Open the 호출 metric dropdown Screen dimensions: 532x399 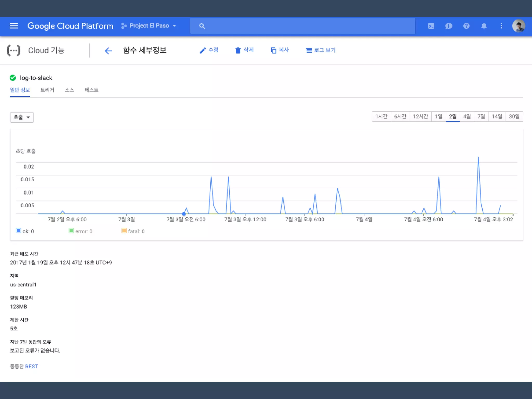(22, 117)
